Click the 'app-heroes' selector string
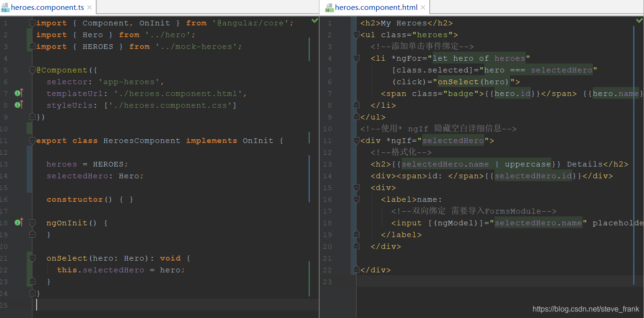The height and width of the screenshot is (318, 644). coord(129,82)
